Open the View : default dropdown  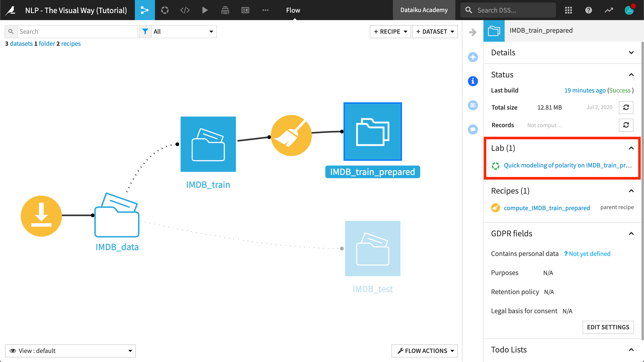pos(70,351)
